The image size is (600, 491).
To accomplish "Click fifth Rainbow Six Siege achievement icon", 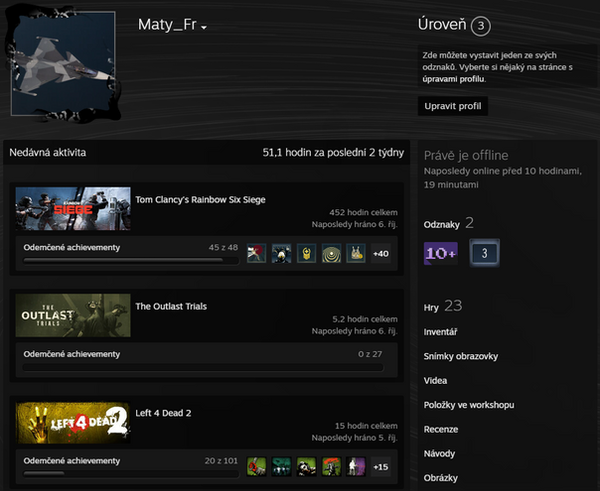I will tap(356, 253).
